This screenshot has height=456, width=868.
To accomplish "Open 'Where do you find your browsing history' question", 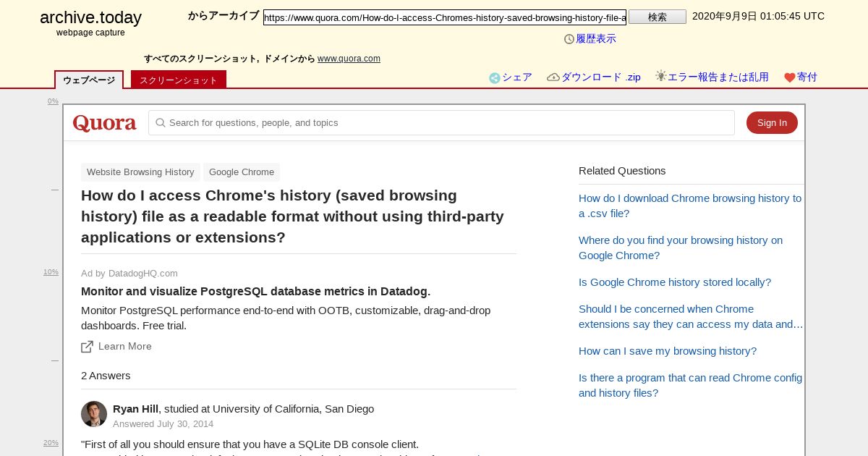I will (681, 248).
